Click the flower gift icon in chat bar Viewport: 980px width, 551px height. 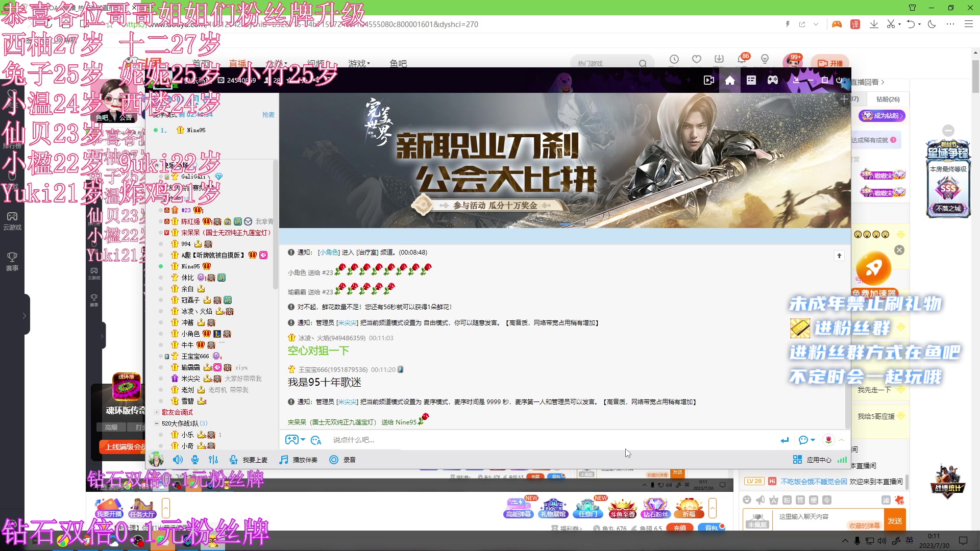[828, 440]
